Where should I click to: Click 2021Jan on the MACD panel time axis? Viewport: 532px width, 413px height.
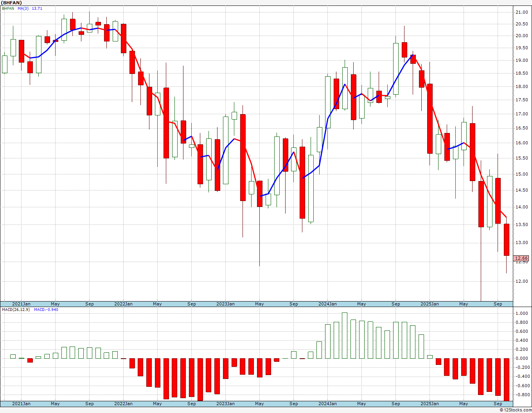[x=21, y=404]
